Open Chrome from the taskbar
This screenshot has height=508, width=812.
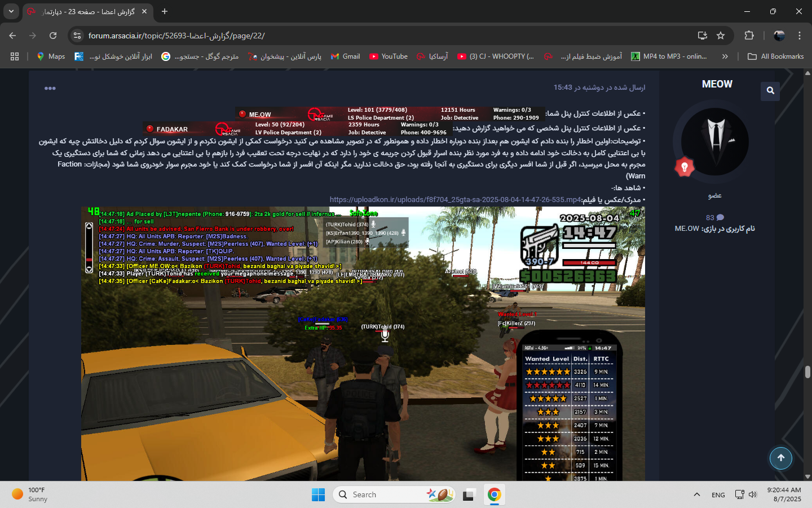pos(494,495)
